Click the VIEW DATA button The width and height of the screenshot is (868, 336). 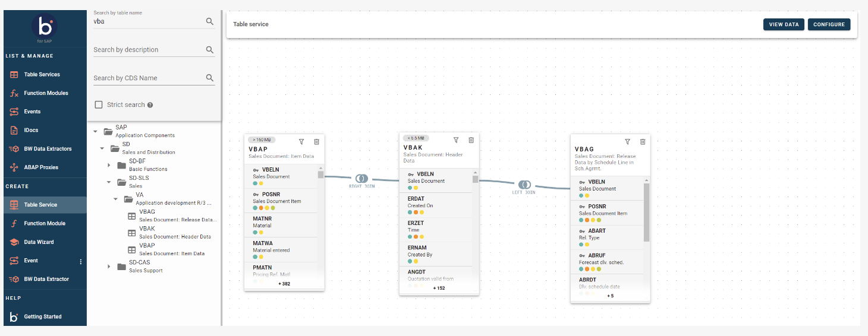pos(784,24)
